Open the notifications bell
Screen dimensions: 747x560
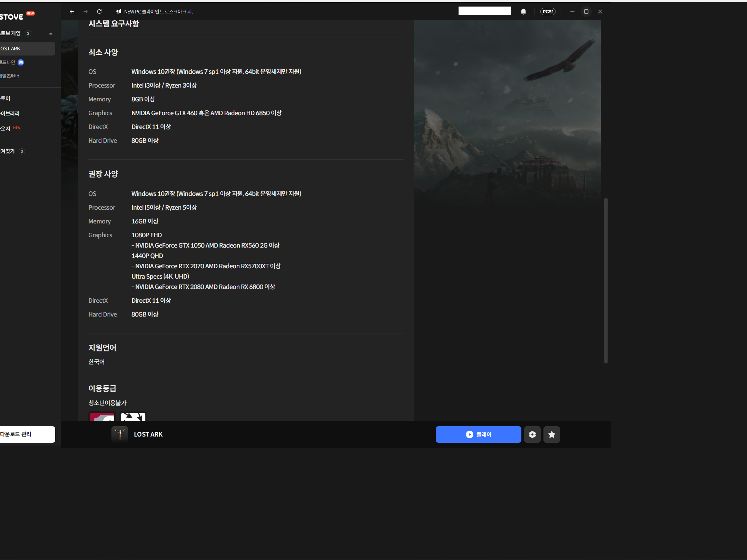(x=523, y=11)
